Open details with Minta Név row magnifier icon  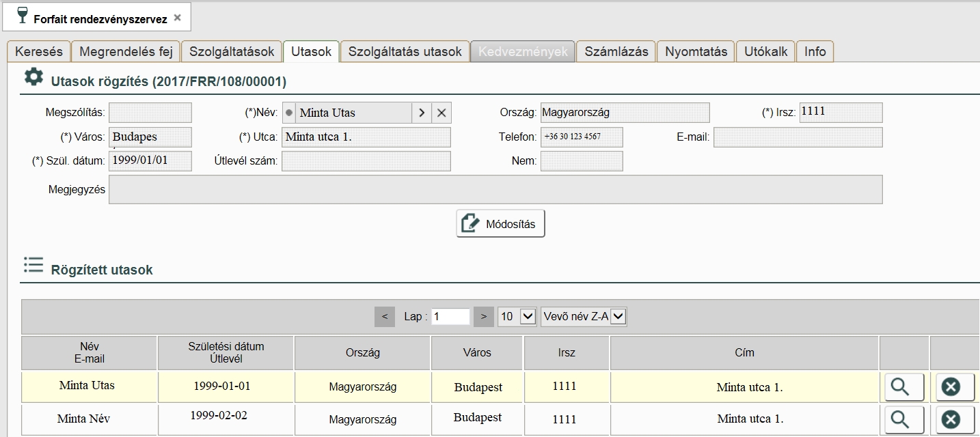coord(904,419)
